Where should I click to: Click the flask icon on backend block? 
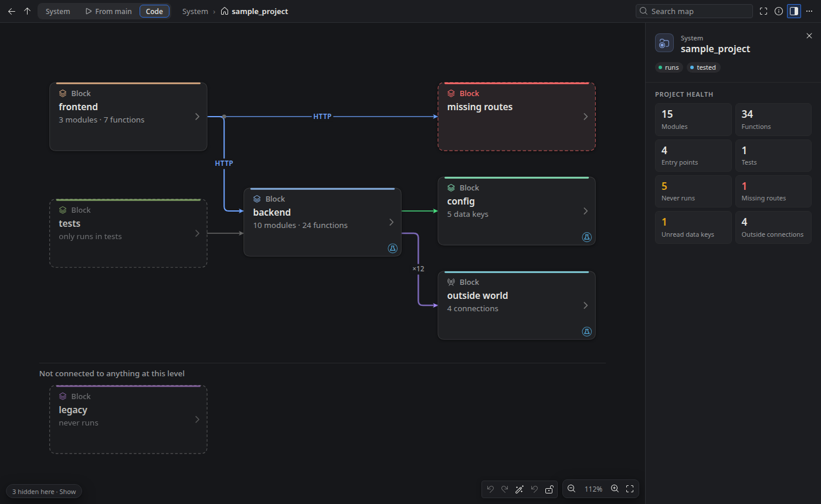(393, 248)
